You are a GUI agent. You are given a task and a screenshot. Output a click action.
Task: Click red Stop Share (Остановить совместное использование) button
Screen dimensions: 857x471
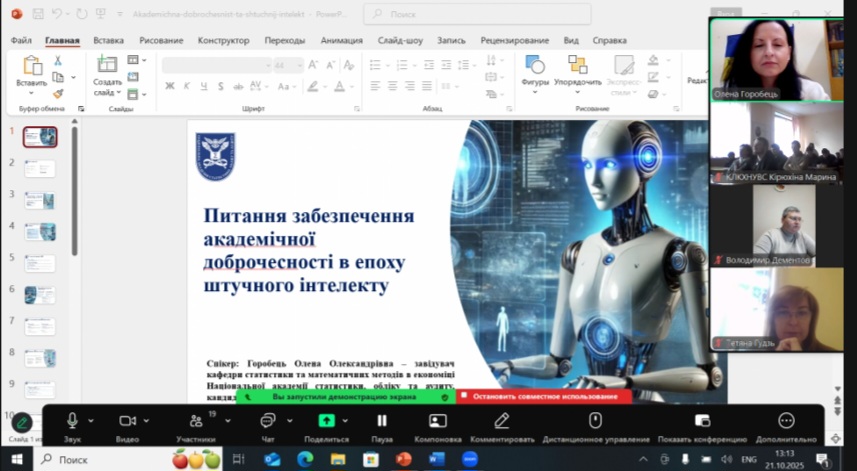tap(545, 396)
